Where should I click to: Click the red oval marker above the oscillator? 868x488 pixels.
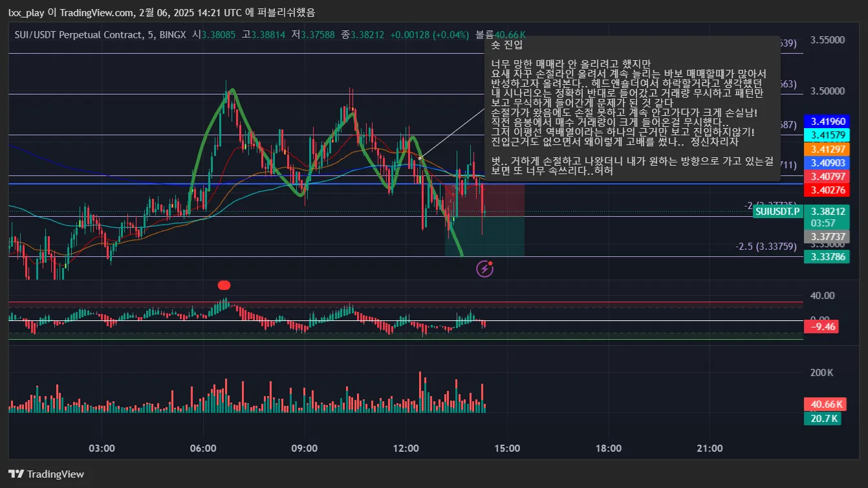(x=224, y=284)
